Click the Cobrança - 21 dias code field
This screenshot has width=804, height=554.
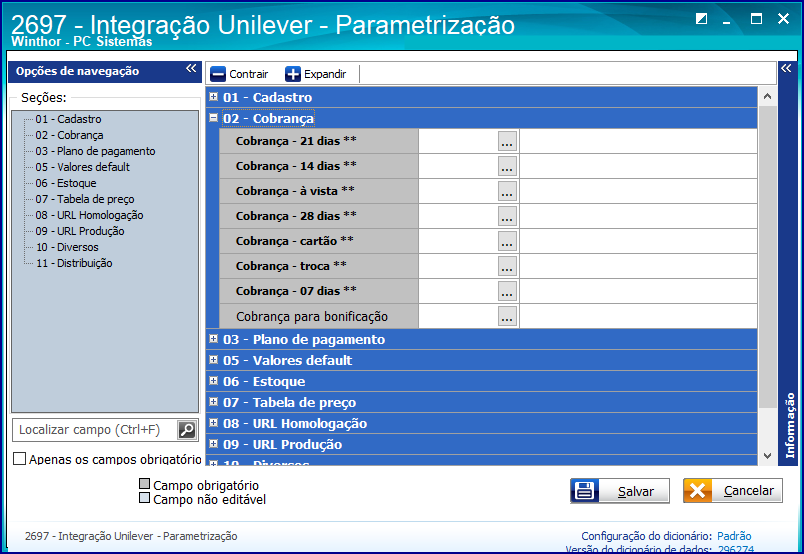(x=458, y=141)
